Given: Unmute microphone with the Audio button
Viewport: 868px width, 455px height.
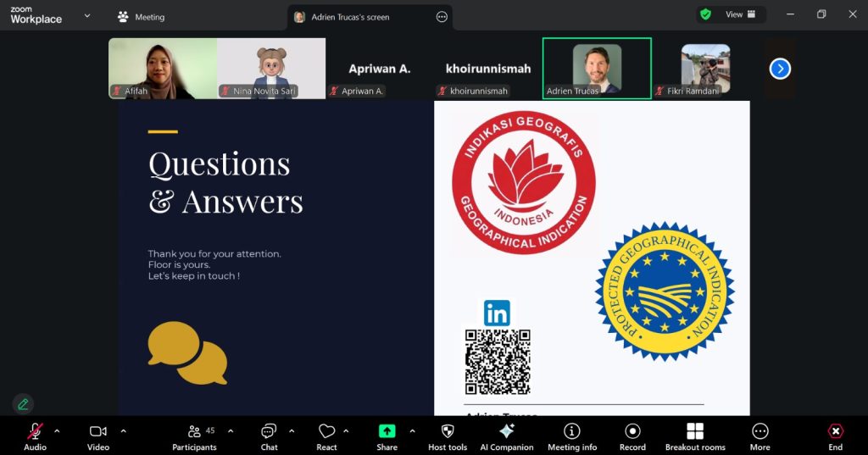Looking at the screenshot, I should coord(35,436).
